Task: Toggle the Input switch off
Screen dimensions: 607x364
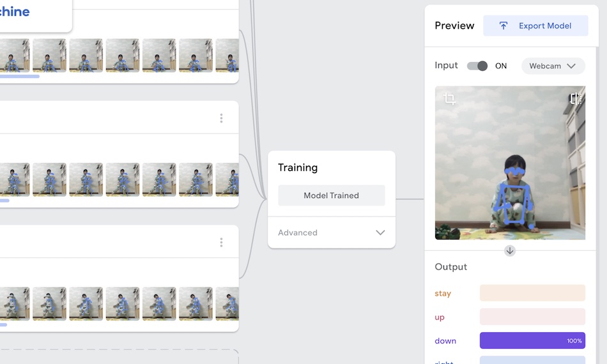Action: [477, 66]
